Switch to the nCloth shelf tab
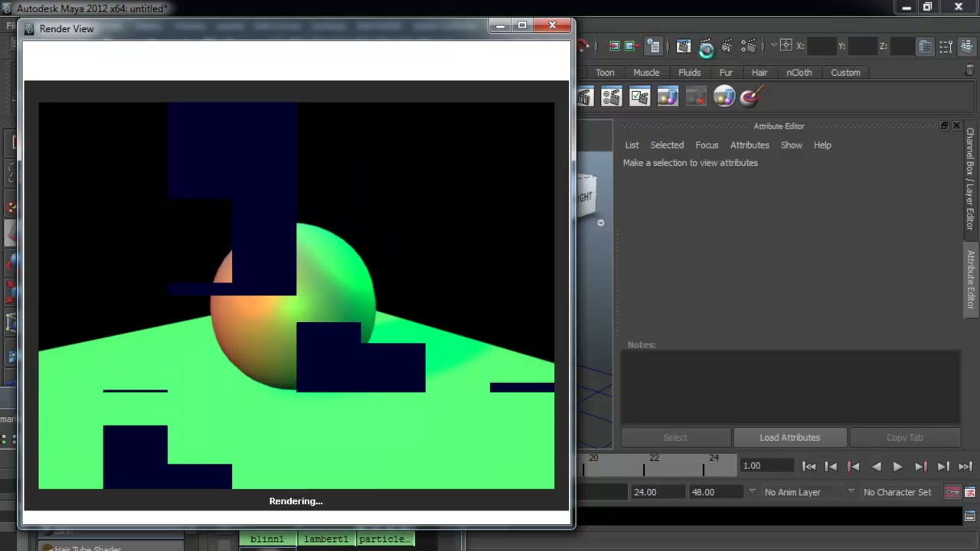980x551 pixels. pyautogui.click(x=799, y=73)
